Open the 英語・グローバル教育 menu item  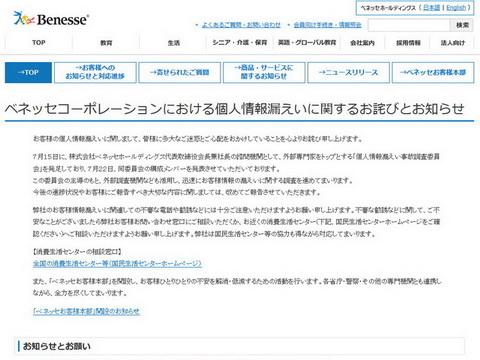tap(307, 43)
